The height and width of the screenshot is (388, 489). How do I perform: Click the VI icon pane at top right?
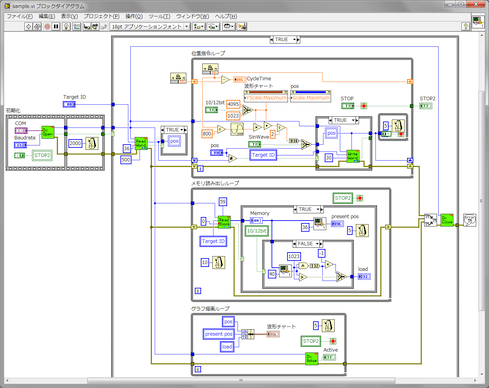pos(478,22)
